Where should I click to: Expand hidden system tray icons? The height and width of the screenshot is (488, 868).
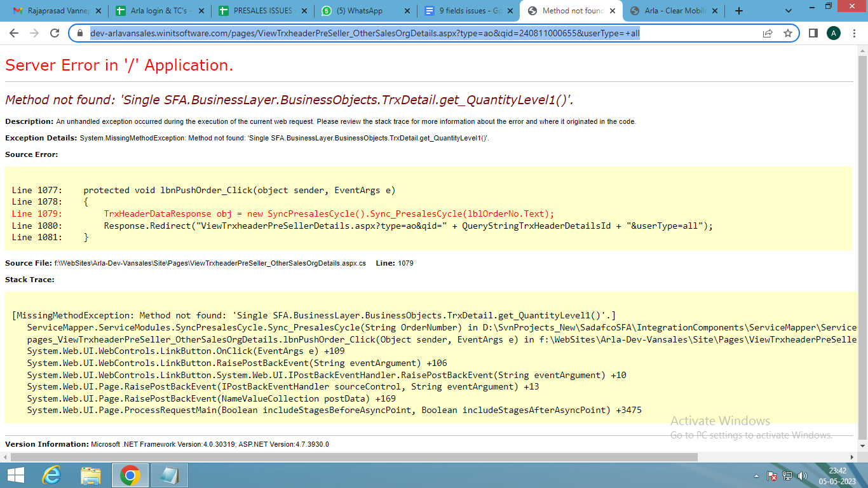coord(756,475)
